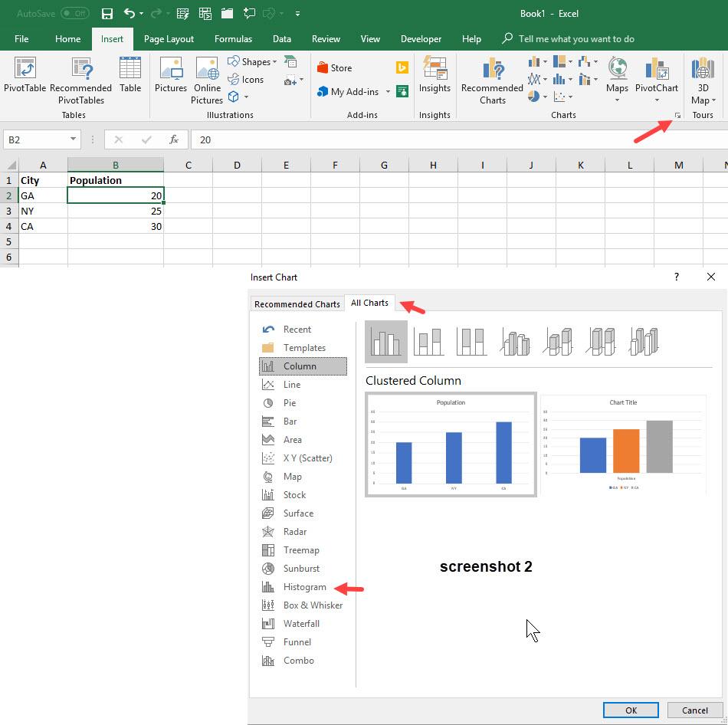This screenshot has width=728, height=725.
Task: Click OK in Insert Chart dialog
Action: coord(631,710)
